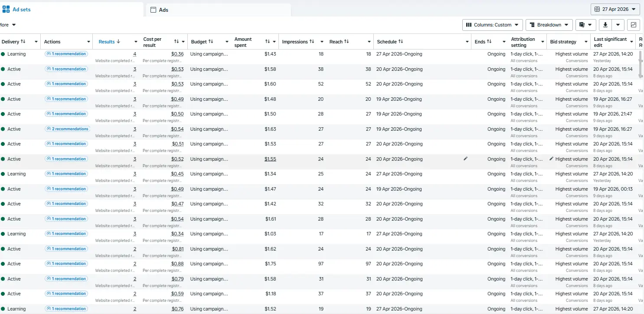
Task: Sort the table by Delivery using its arrows
Action: [23, 42]
